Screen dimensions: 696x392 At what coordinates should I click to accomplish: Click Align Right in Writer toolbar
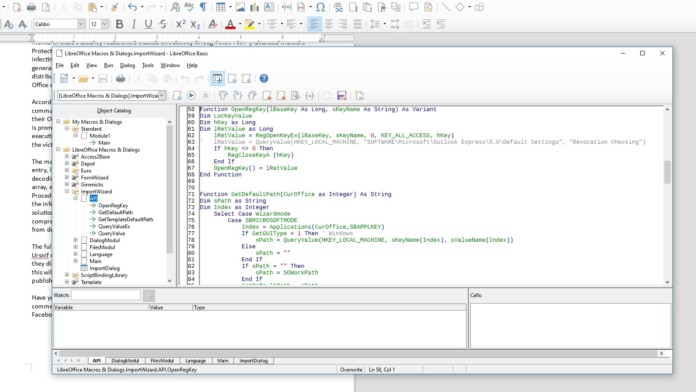tap(343, 24)
